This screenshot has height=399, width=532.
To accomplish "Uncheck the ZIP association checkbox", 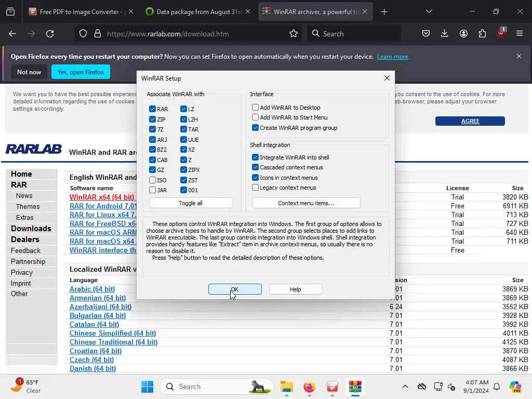I will point(152,119).
